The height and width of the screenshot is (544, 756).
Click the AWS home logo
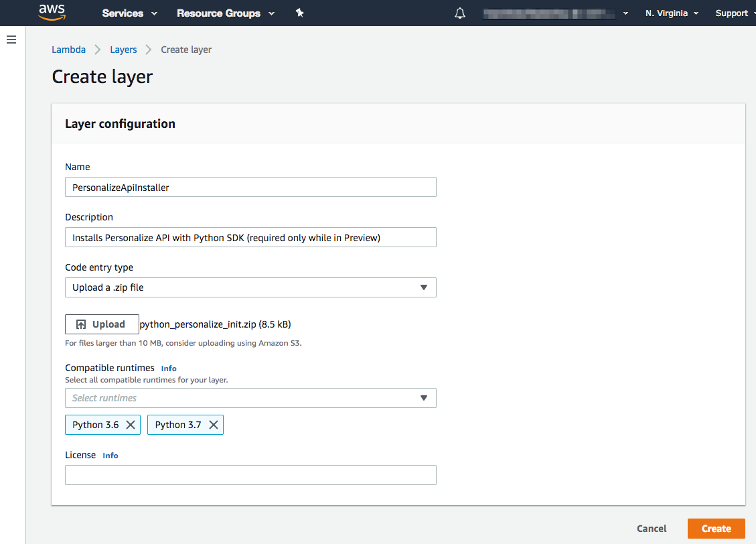point(52,13)
